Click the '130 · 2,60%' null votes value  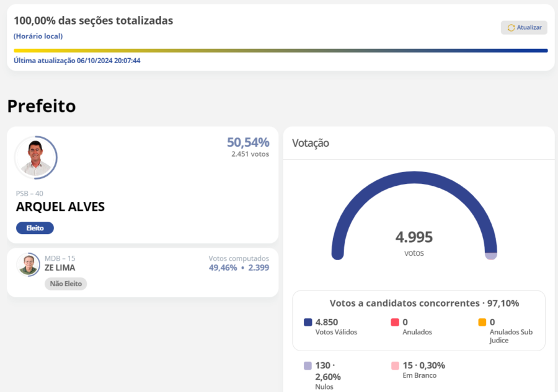click(328, 371)
